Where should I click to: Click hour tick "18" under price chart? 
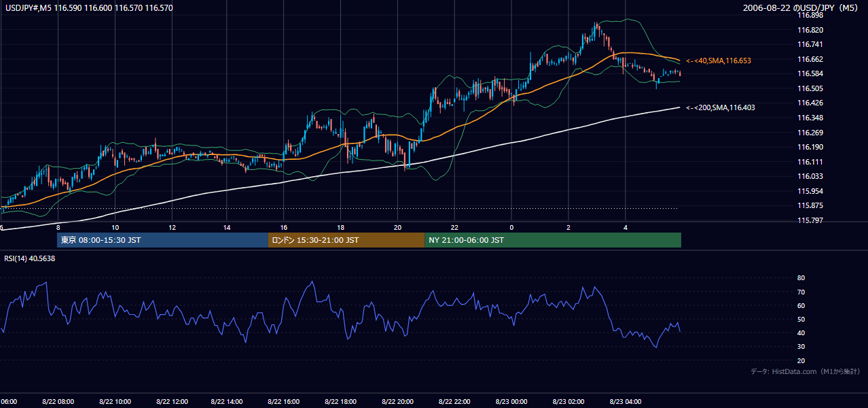341,228
